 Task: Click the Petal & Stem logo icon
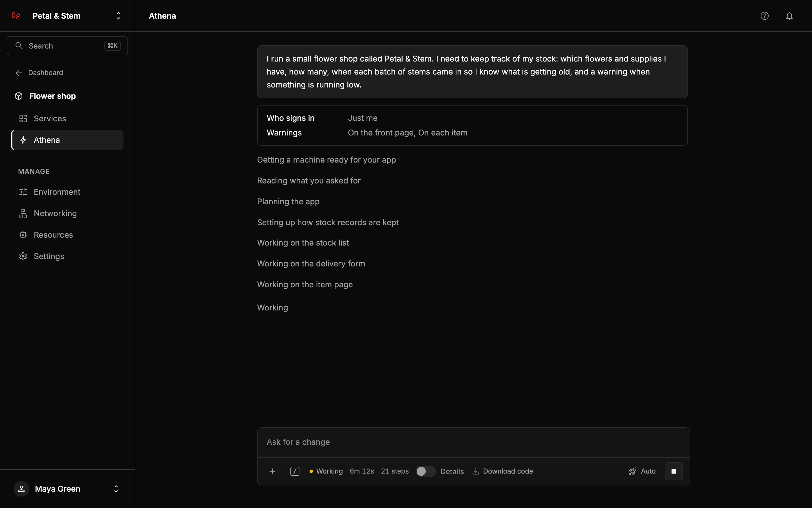pos(16,16)
